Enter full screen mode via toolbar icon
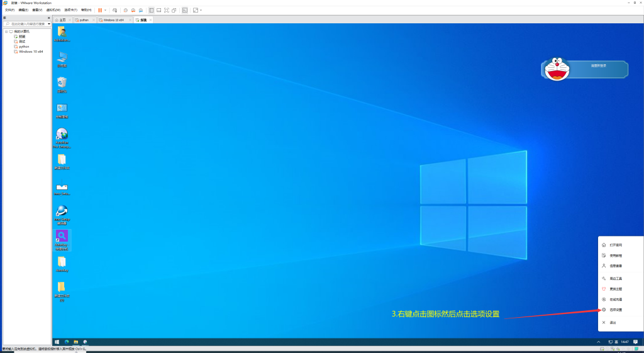644x353 pixels. (166, 10)
